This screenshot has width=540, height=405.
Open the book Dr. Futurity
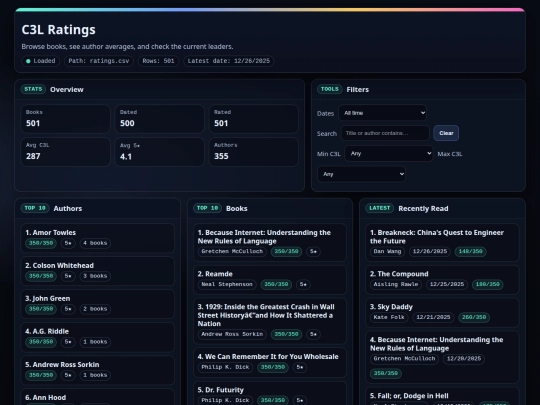(270, 393)
